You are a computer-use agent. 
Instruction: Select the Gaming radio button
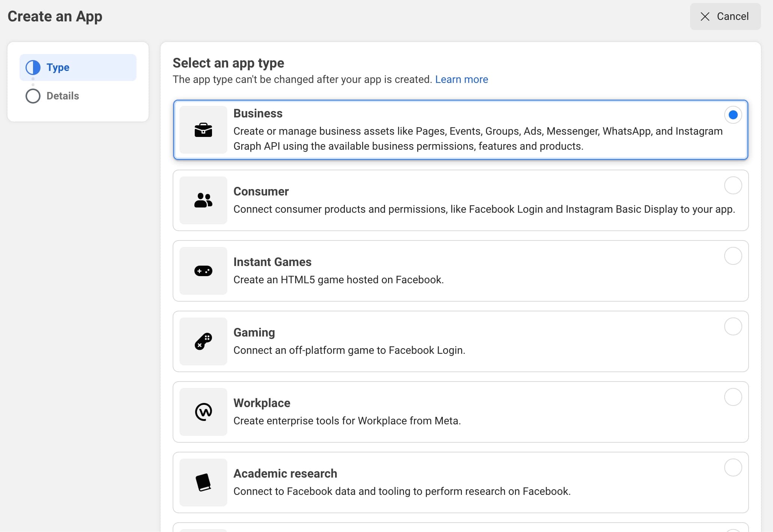pyautogui.click(x=733, y=326)
